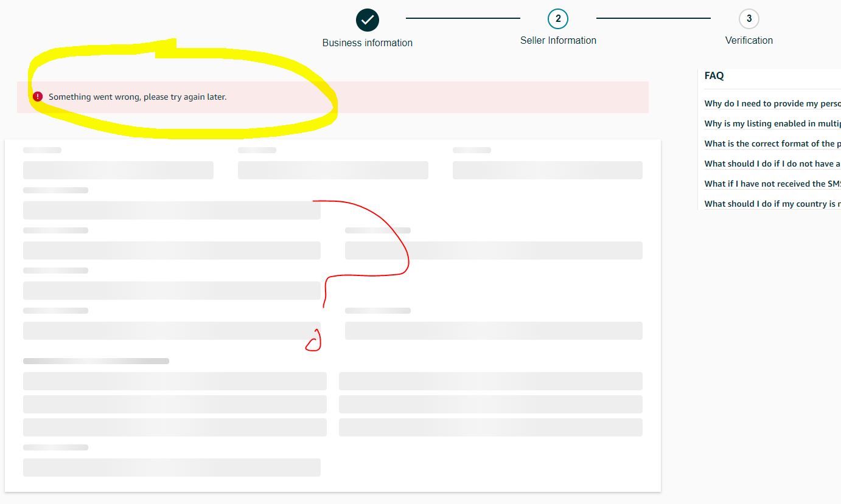Open FAQ 'What should I do if my country is...'
The width and height of the screenshot is (841, 504).
point(772,204)
